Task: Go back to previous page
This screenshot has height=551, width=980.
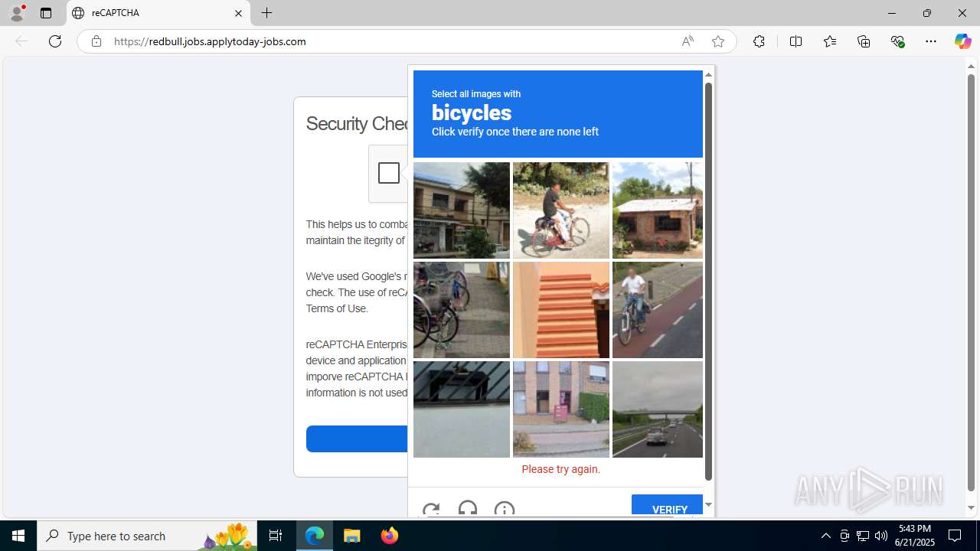Action: tap(21, 41)
